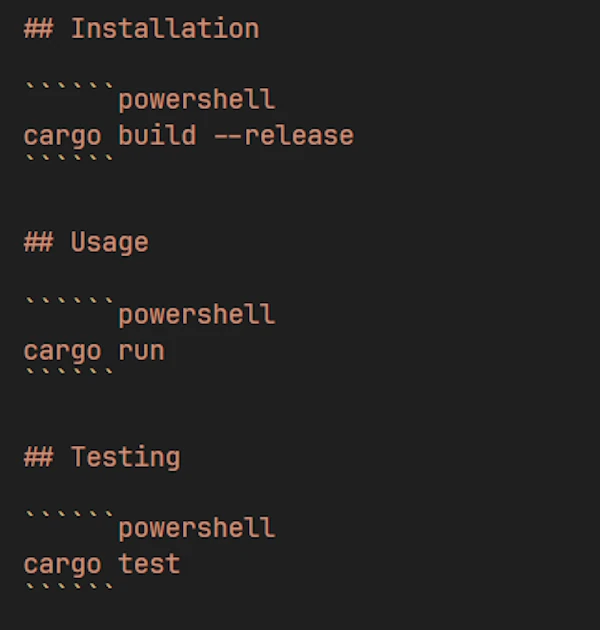The width and height of the screenshot is (600, 630).
Task: Place cursor on ## before Installation
Action: [x=38, y=29]
